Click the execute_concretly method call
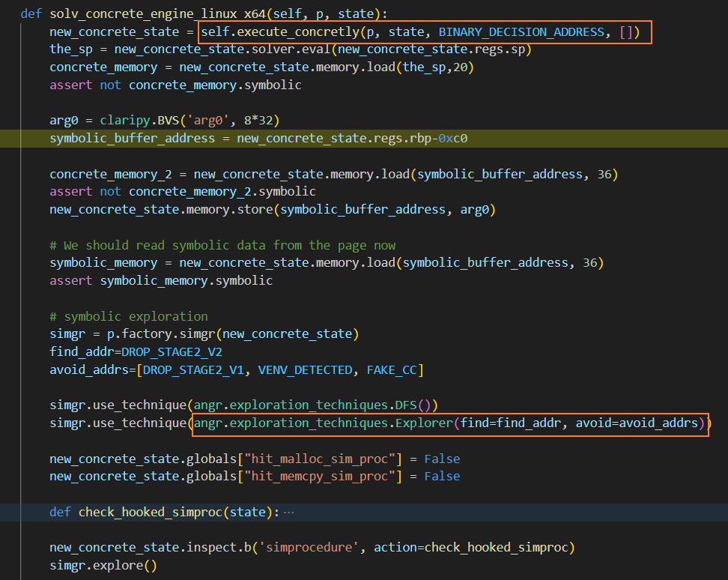Image resolution: width=728 pixels, height=580 pixels. point(298,32)
